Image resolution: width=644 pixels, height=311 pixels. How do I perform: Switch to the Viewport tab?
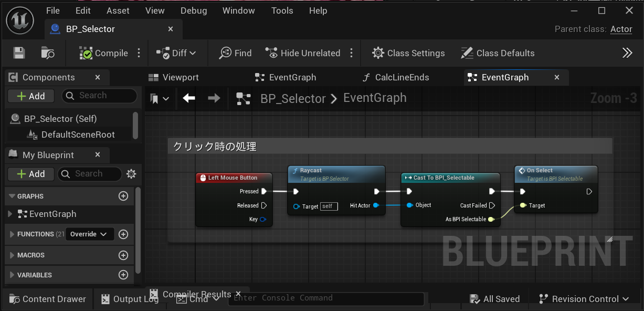pos(174,77)
